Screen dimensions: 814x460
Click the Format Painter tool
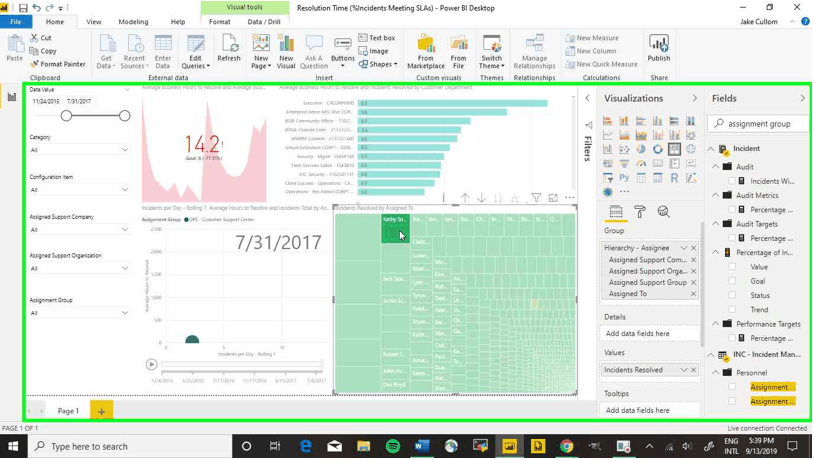tap(58, 64)
